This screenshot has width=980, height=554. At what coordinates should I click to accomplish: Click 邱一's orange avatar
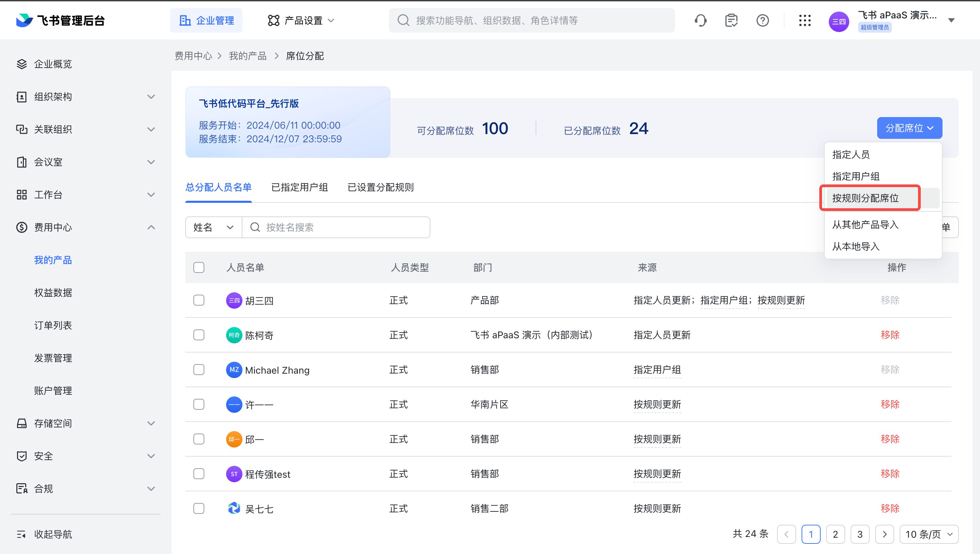(x=234, y=439)
